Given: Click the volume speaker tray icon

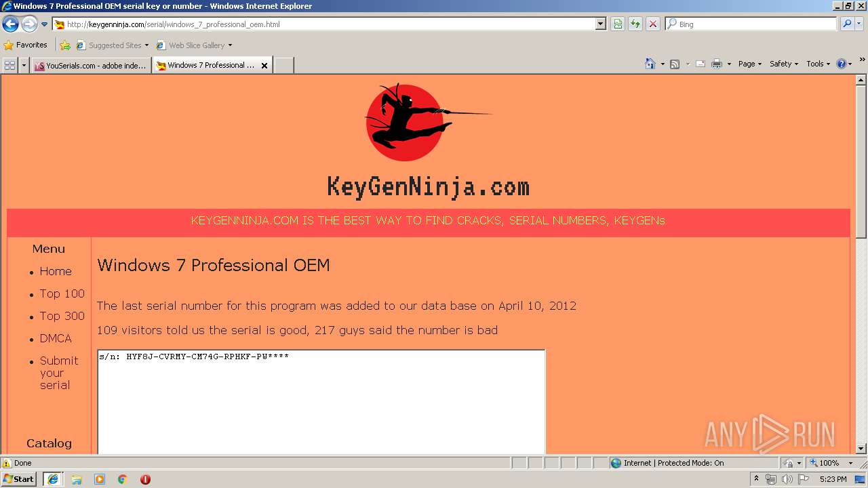Looking at the screenshot, I should click(787, 479).
